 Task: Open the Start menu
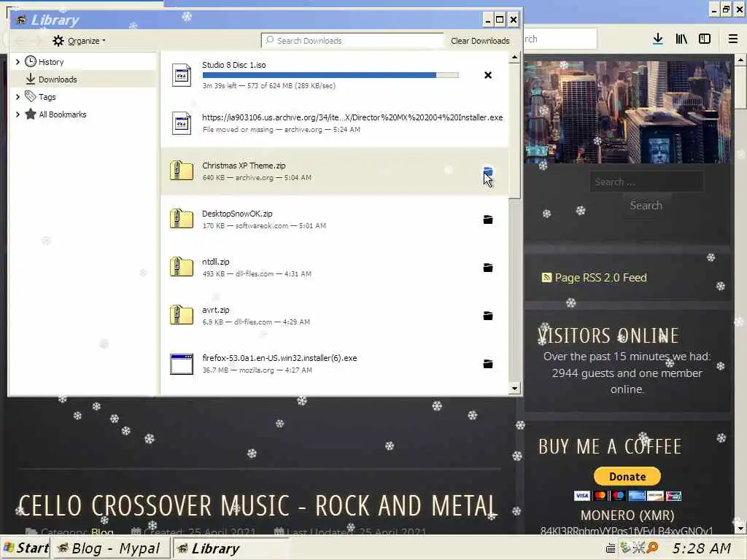click(26, 548)
